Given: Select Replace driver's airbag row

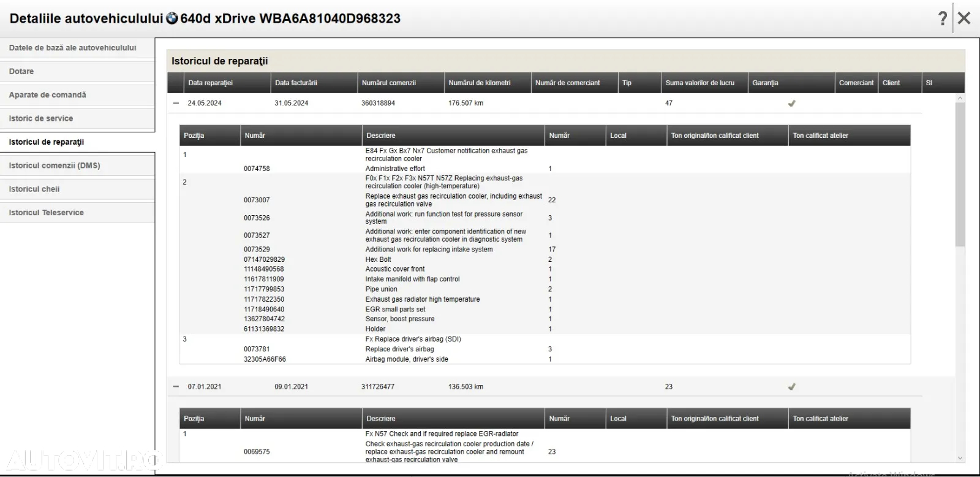Looking at the screenshot, I should tap(545, 349).
